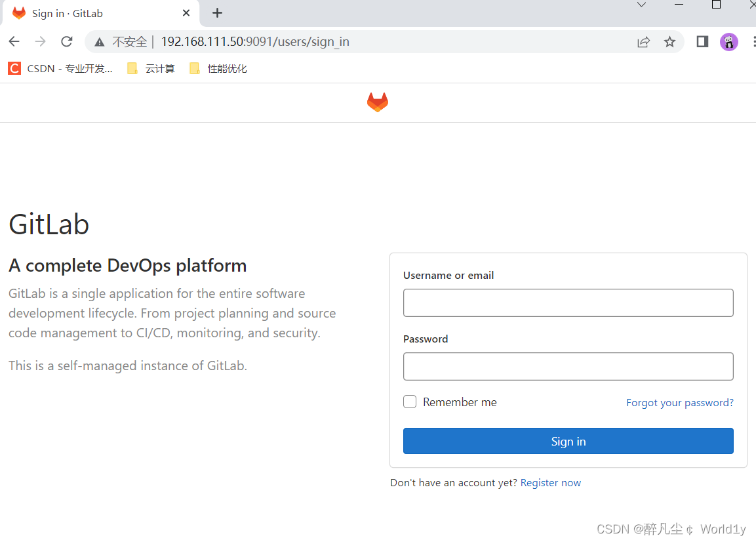Open CSDN bookmark in bookmarks bar
756x542 pixels.
60,68
